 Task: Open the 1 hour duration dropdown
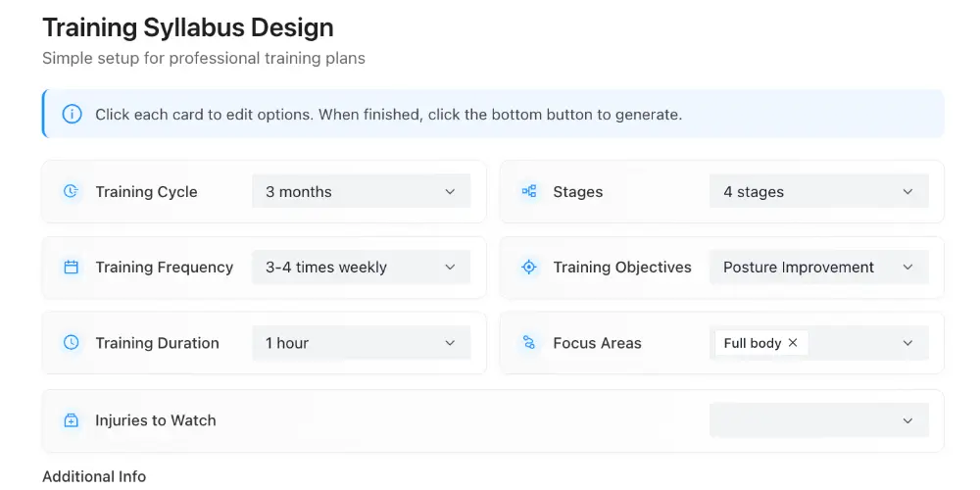tap(361, 343)
